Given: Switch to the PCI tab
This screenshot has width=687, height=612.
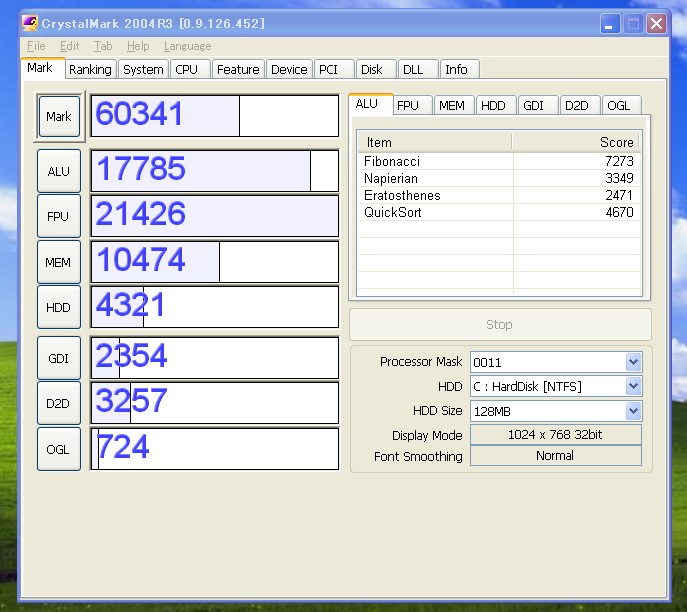Looking at the screenshot, I should point(333,69).
